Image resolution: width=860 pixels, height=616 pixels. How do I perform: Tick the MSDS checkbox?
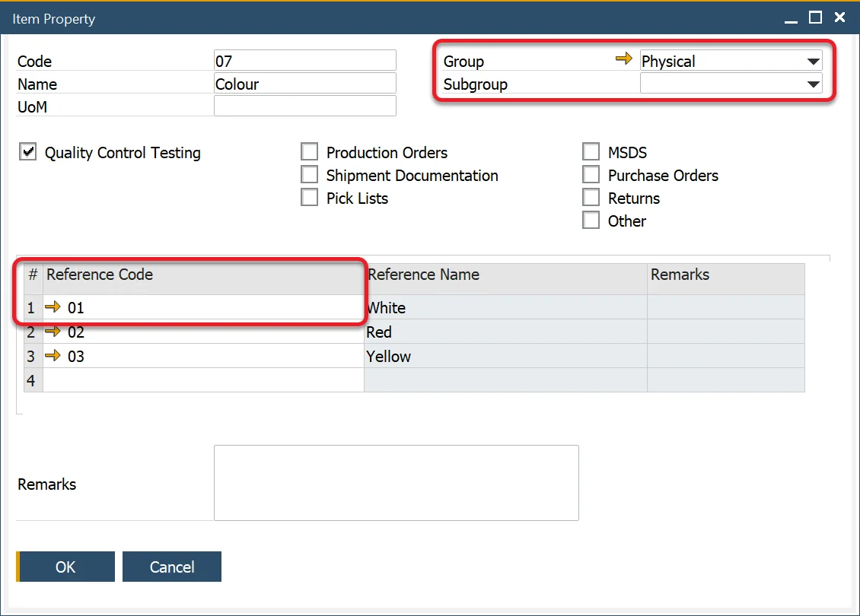[x=591, y=153]
